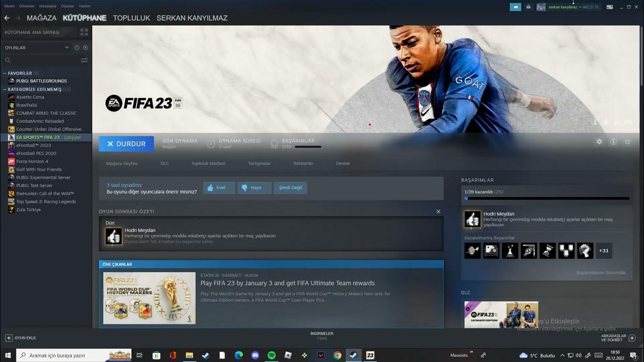Click the Windows search box
The image size is (644, 362).
[74, 355]
